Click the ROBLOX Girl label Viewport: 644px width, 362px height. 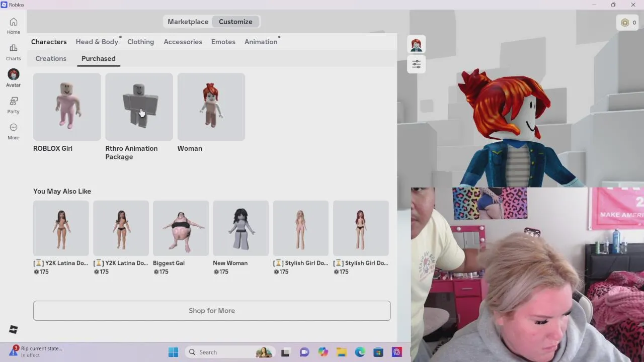point(53,148)
